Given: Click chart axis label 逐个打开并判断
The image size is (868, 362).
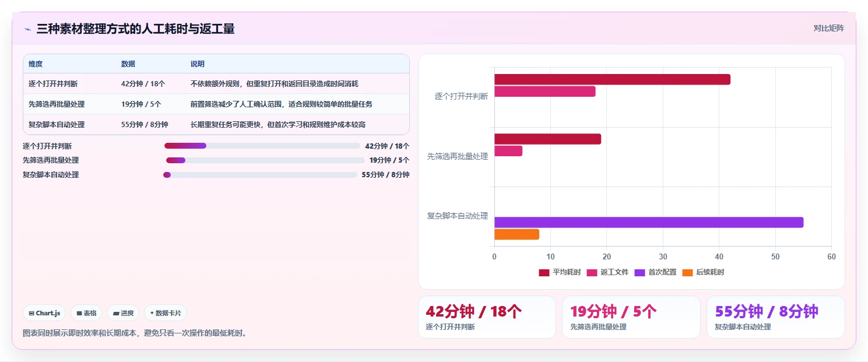Looking at the screenshot, I should tap(462, 97).
